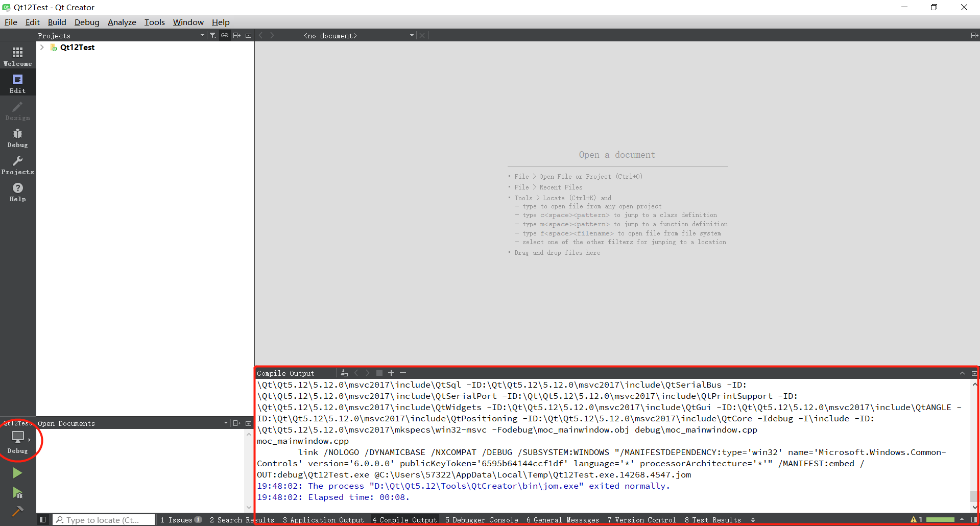Show the 1 Issues output pane
This screenshot has height=526, width=980.
pyautogui.click(x=181, y=519)
